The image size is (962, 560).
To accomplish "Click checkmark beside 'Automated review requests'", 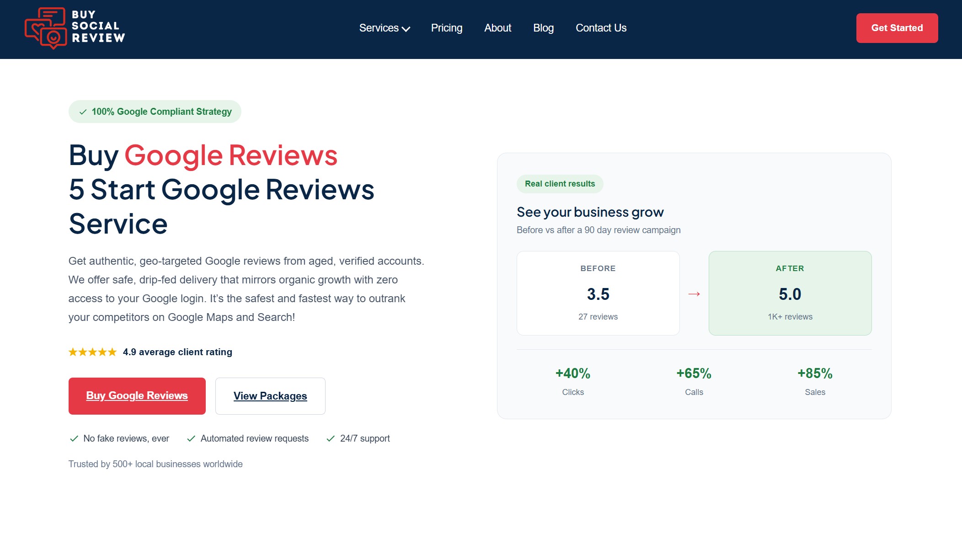I will (x=191, y=439).
